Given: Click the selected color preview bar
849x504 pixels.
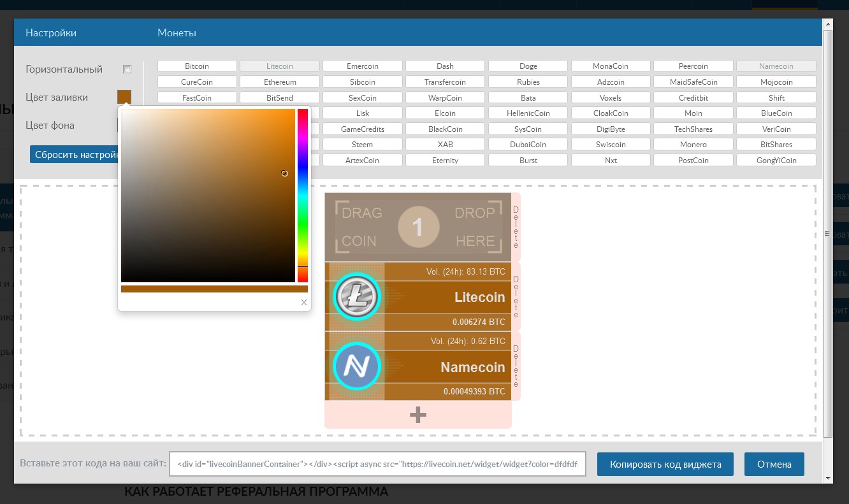Looking at the screenshot, I should tap(214, 289).
